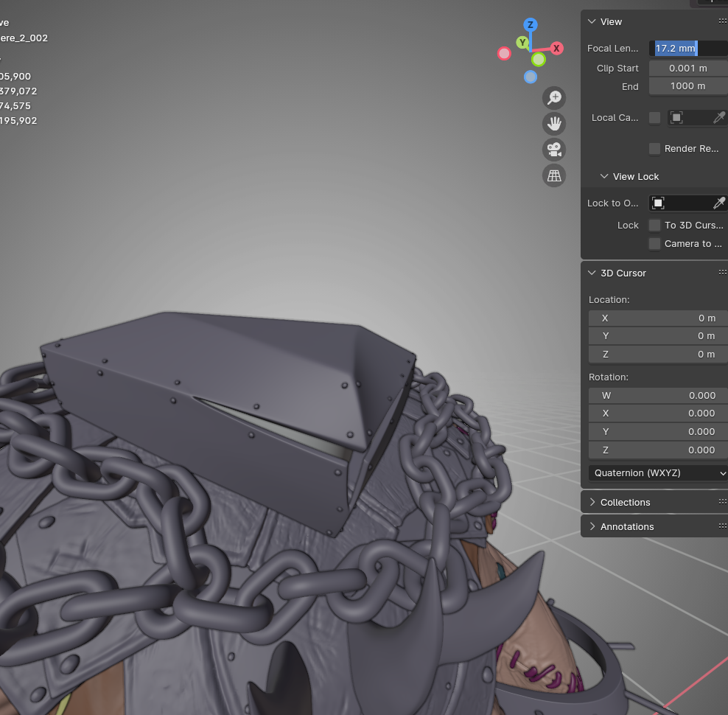Click the X axis gizmo circle

click(556, 49)
